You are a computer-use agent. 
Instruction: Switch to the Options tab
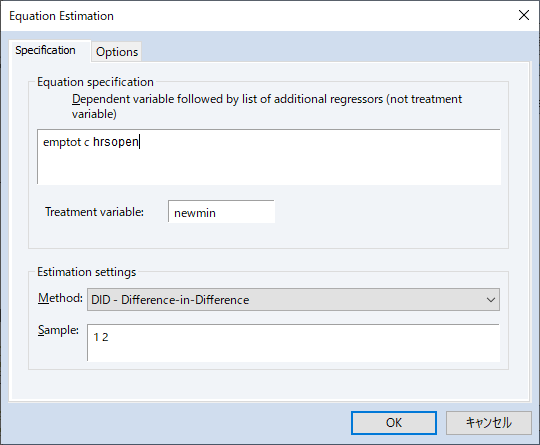117,52
